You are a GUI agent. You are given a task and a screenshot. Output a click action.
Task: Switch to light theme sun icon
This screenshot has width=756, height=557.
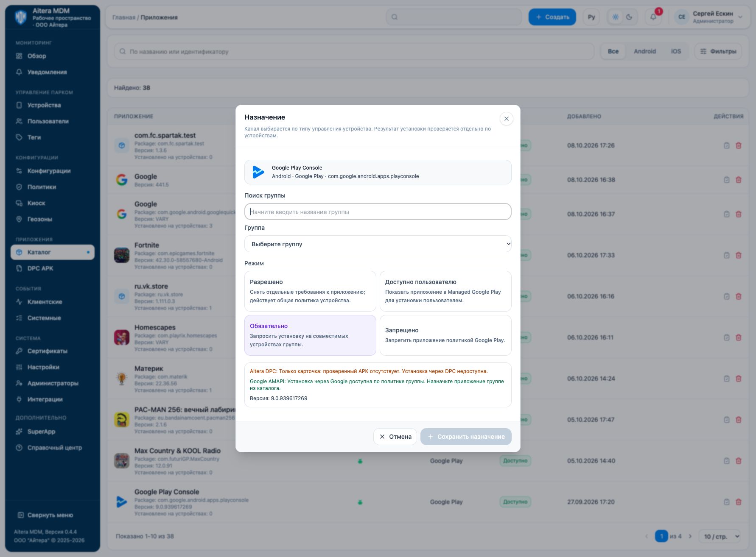coord(615,17)
